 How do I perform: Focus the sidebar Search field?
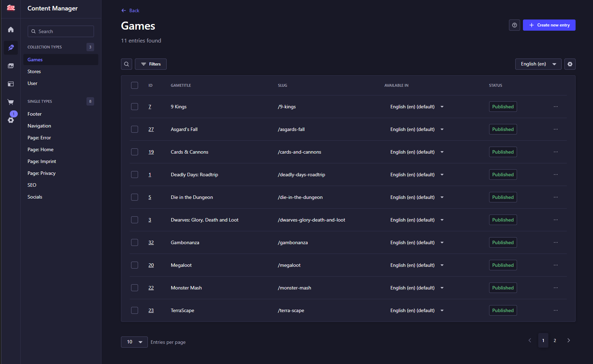(61, 31)
